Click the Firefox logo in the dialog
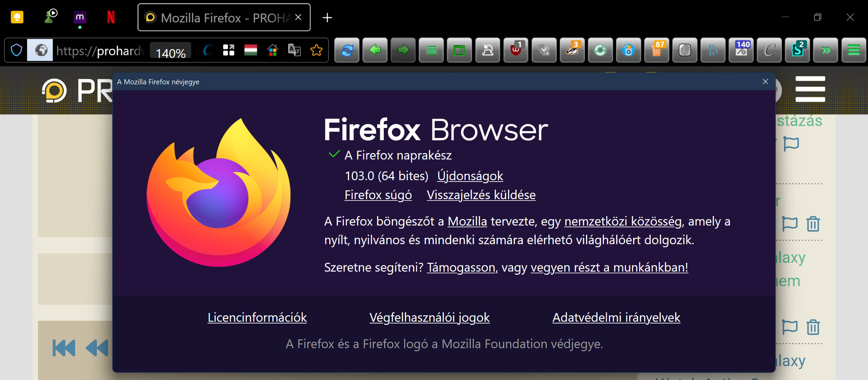 [x=219, y=193]
